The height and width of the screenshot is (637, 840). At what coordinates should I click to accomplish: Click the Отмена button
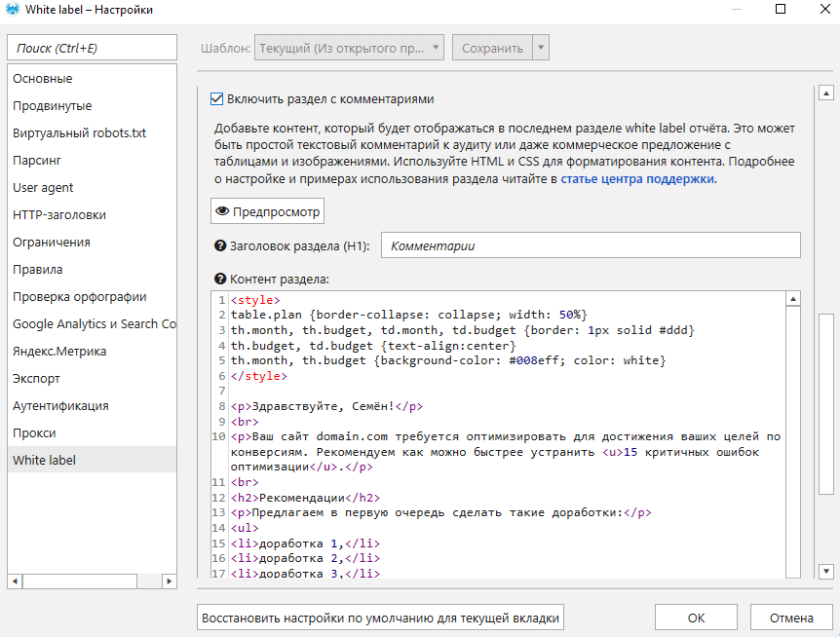tap(791, 618)
